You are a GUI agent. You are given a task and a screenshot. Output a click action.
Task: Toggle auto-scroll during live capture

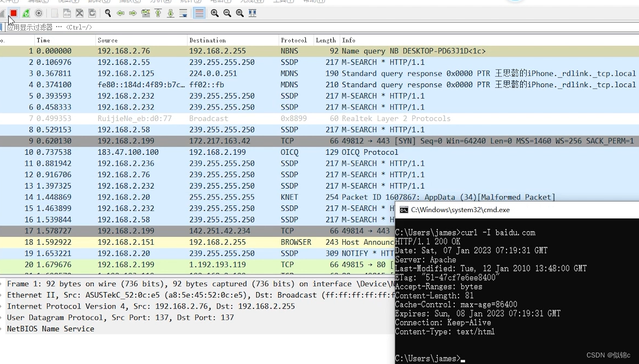click(183, 14)
